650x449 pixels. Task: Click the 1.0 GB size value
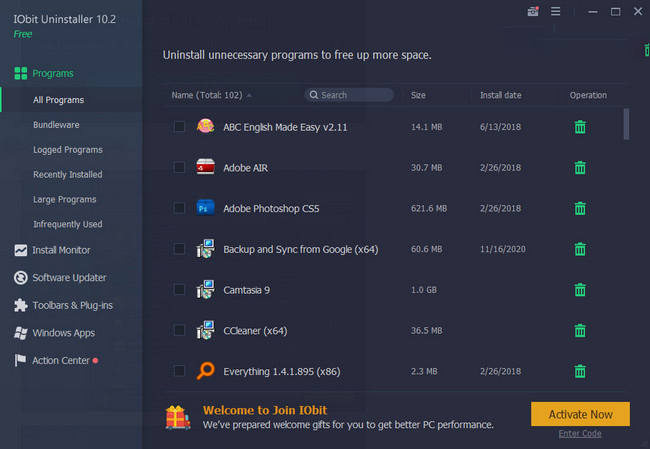click(x=424, y=290)
